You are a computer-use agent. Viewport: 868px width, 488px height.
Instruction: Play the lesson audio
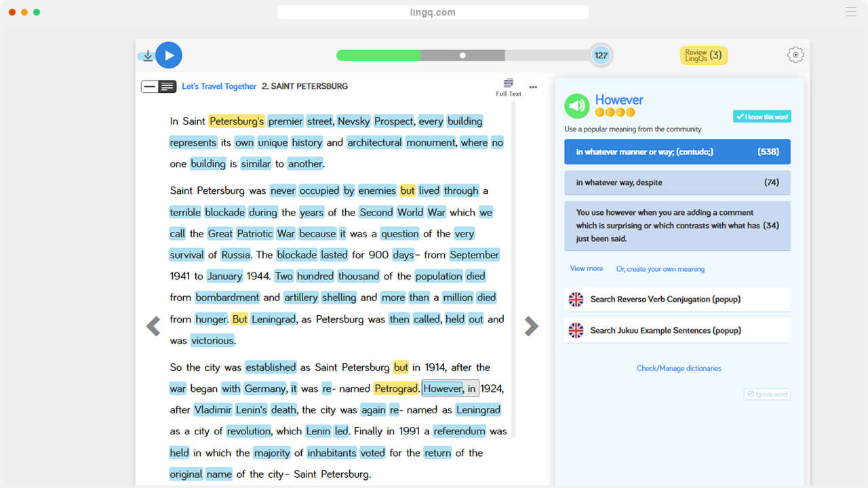click(x=169, y=55)
